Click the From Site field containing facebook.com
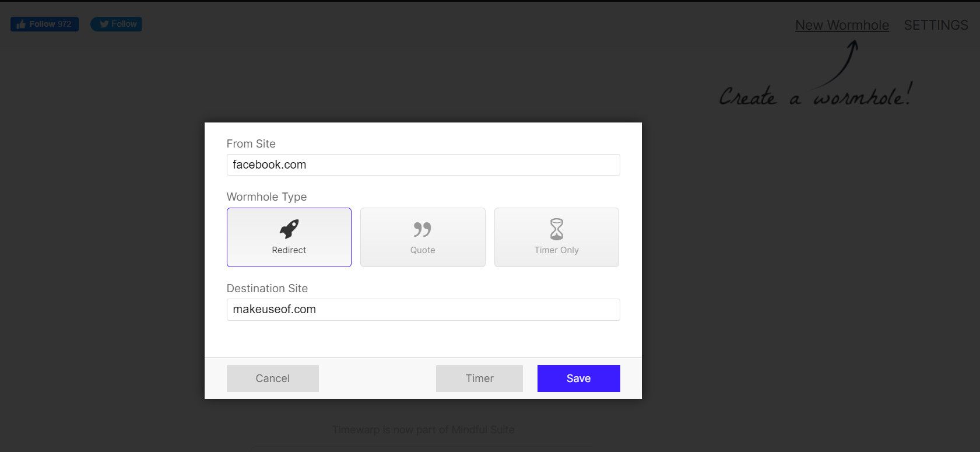Viewport: 980px width, 452px height. pyautogui.click(x=423, y=164)
